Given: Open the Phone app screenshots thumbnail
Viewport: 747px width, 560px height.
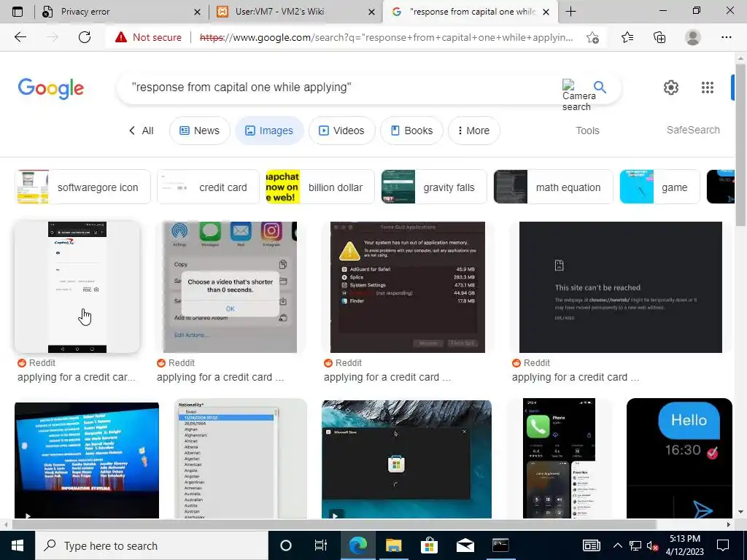Looking at the screenshot, I should [x=559, y=458].
